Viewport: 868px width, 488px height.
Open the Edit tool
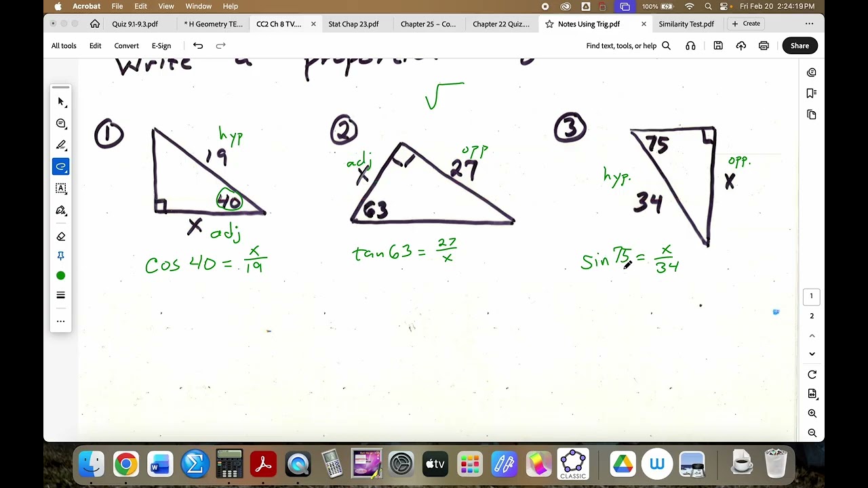pyautogui.click(x=95, y=45)
